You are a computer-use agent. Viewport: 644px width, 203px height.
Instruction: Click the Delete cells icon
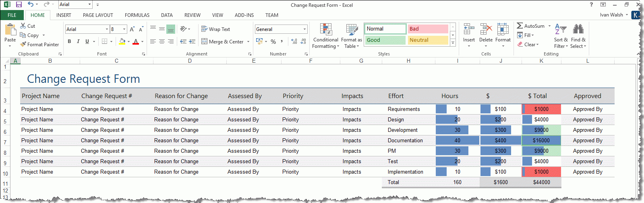point(486,29)
